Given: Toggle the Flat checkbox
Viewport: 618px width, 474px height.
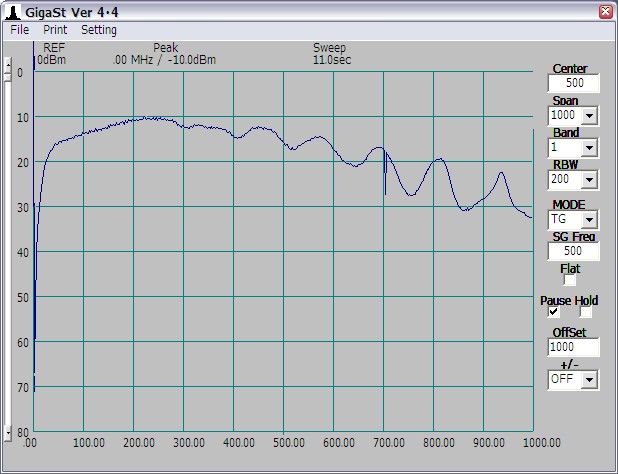Looking at the screenshot, I should (x=570, y=280).
